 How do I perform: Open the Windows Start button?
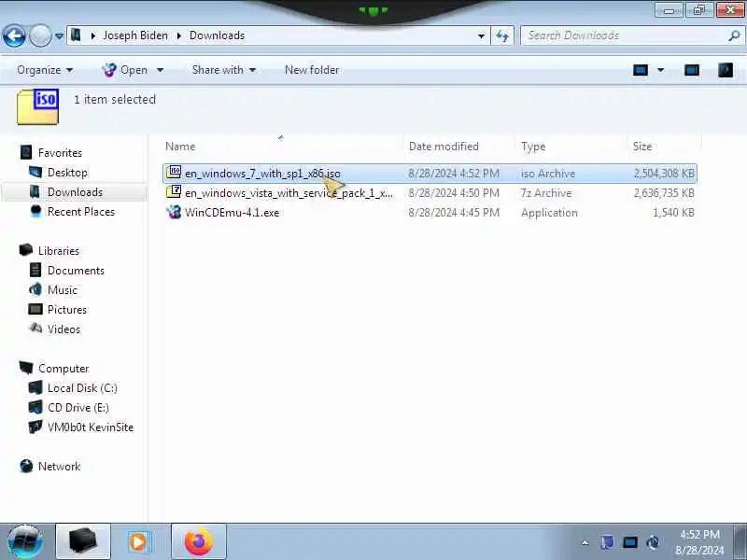point(24,542)
